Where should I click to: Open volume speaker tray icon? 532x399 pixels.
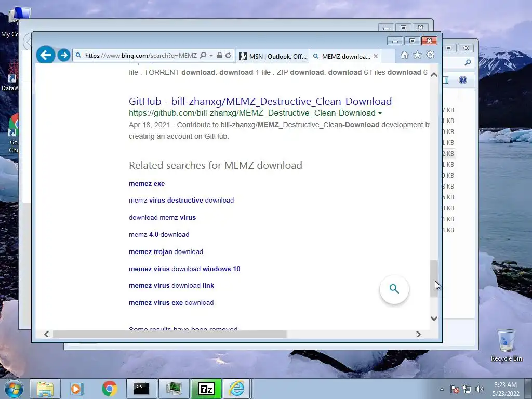tap(480, 389)
